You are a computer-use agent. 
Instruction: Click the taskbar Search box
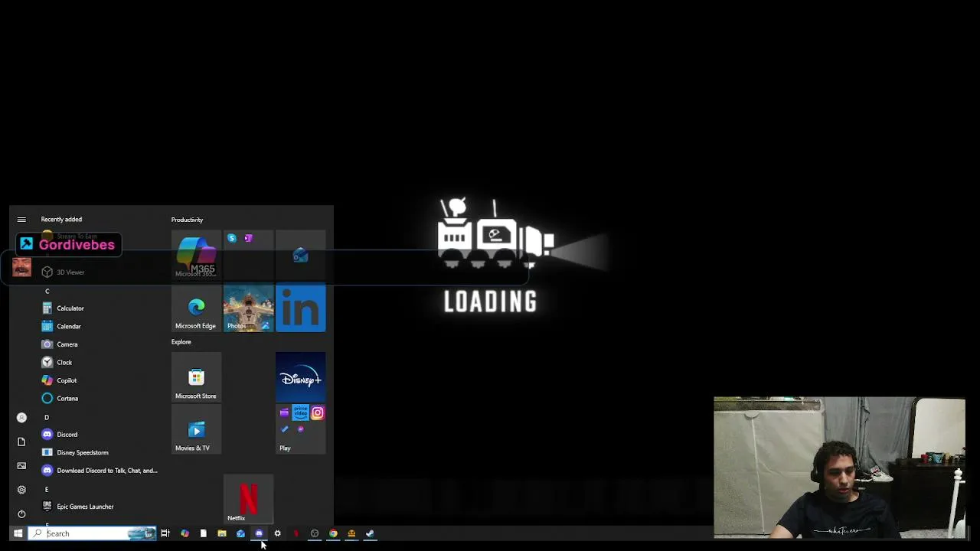tap(92, 533)
